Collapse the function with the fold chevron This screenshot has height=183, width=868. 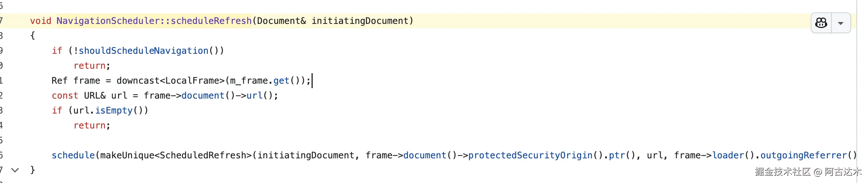15,170
